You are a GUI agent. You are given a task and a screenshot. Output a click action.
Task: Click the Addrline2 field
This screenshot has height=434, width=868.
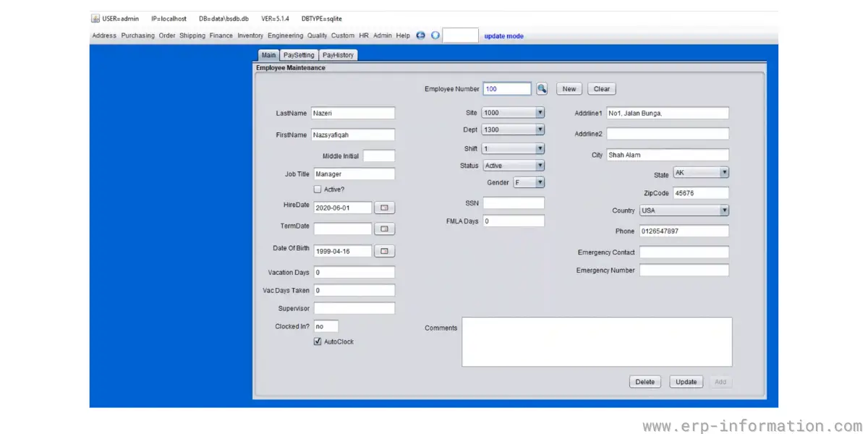point(668,134)
